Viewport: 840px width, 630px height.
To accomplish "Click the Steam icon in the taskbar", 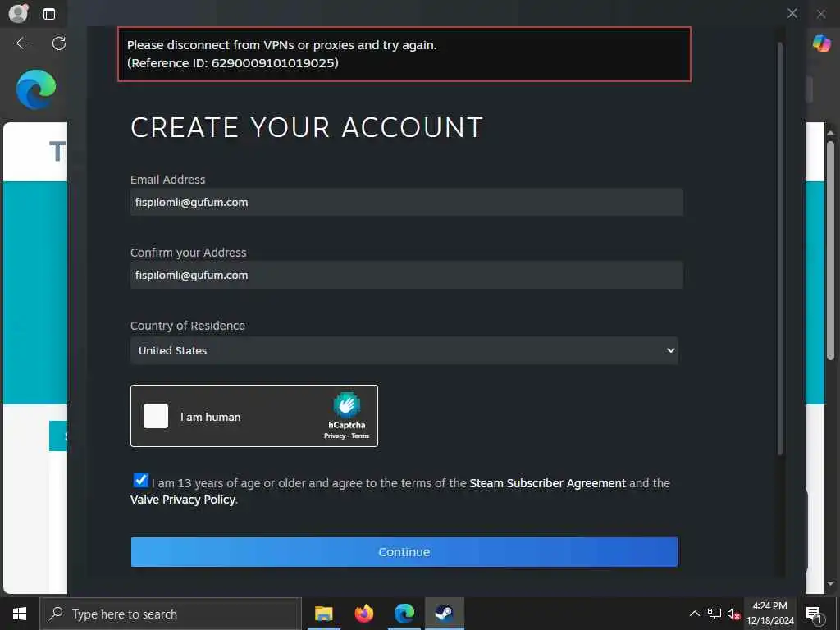I will coord(444,614).
